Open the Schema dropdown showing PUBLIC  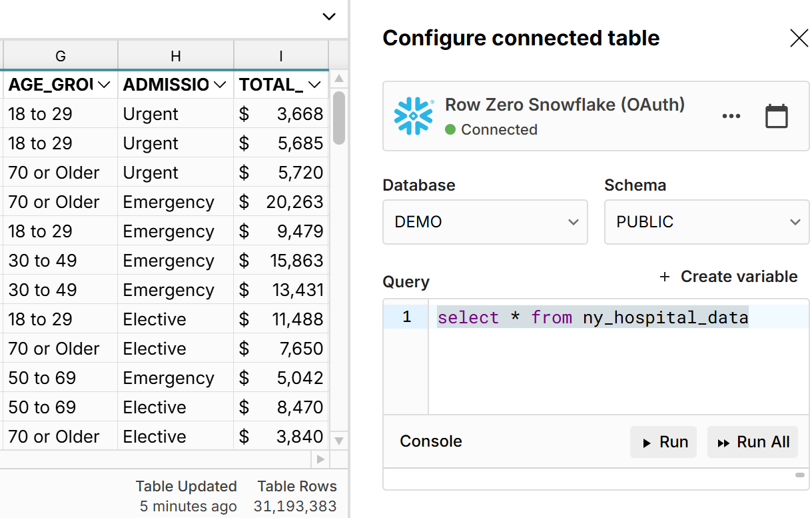706,222
